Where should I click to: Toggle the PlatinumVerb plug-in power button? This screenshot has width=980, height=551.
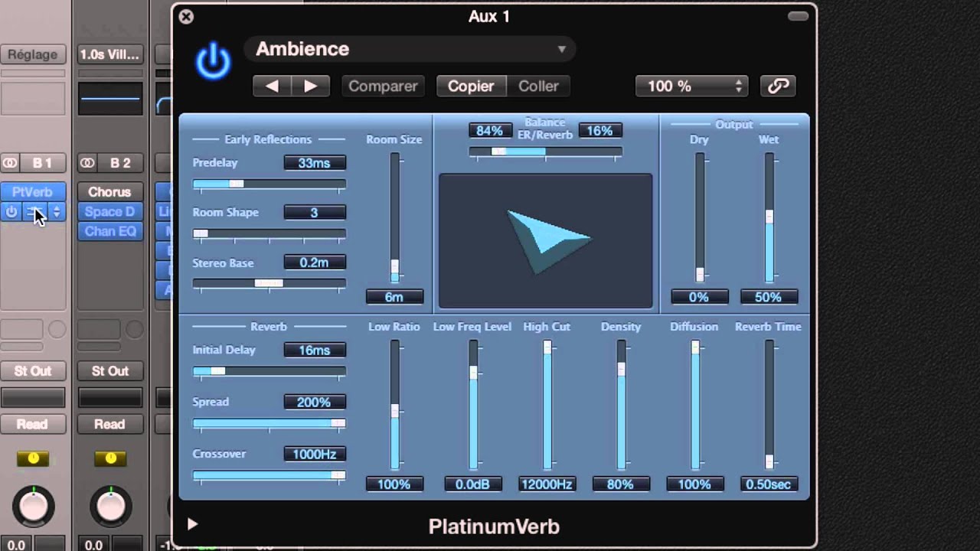(213, 61)
